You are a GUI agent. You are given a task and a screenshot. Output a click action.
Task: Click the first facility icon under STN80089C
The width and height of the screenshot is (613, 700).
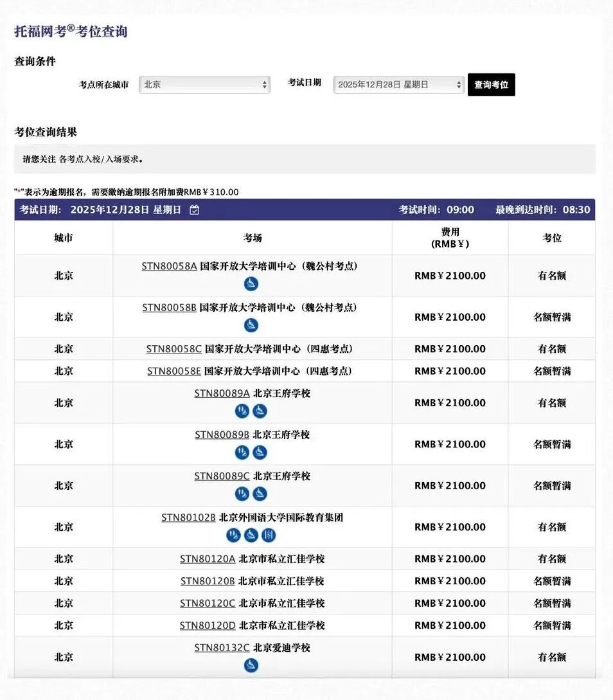point(242,494)
